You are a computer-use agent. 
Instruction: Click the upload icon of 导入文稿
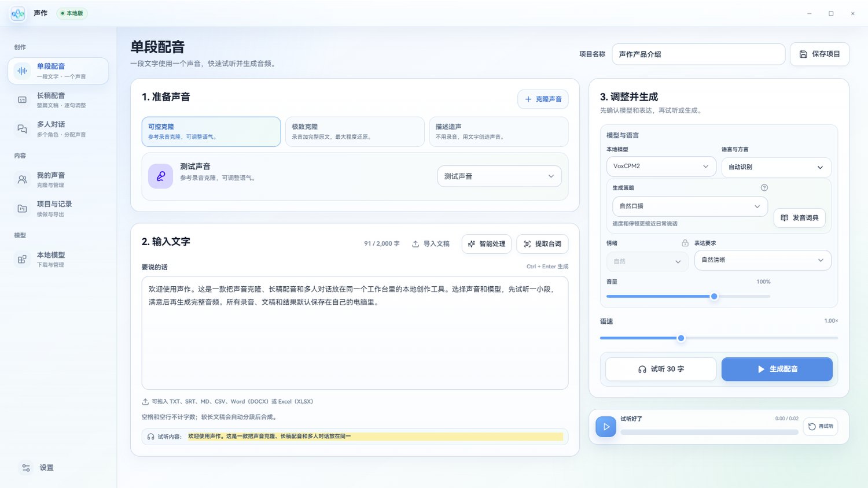tap(415, 244)
